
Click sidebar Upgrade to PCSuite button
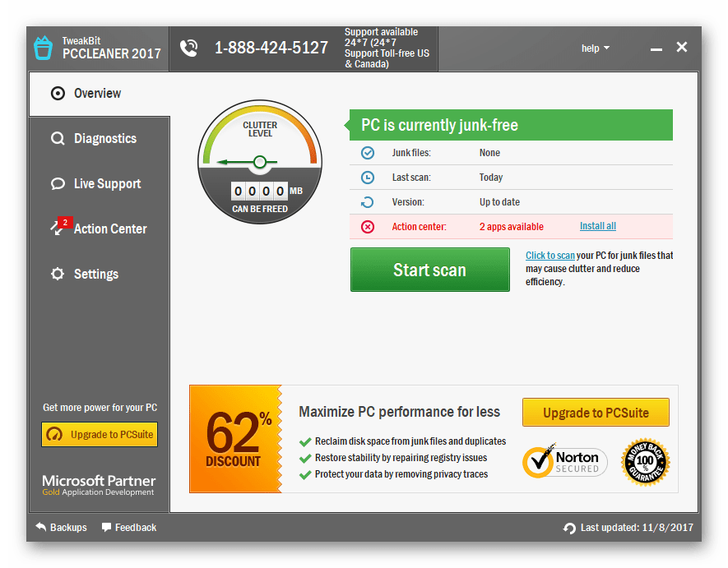(x=100, y=435)
